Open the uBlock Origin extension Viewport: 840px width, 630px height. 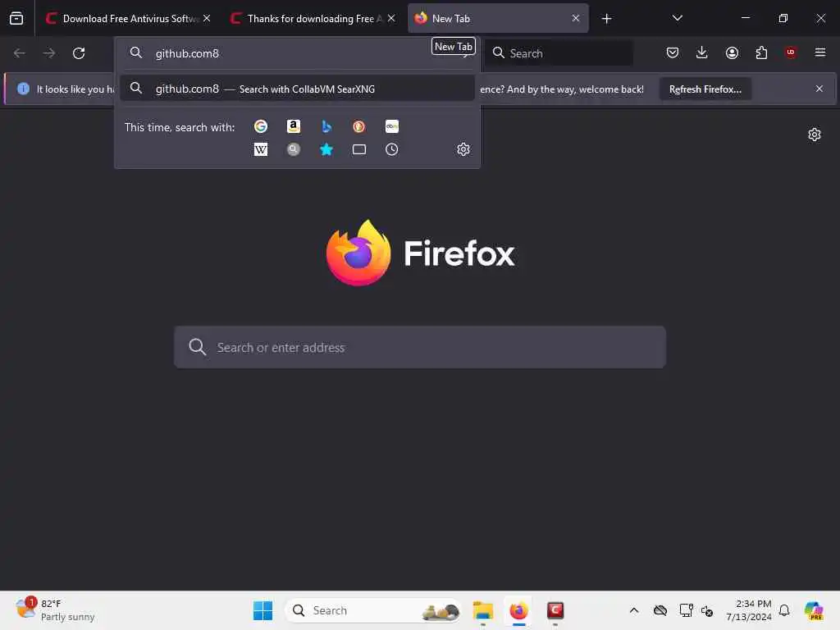[x=791, y=52]
